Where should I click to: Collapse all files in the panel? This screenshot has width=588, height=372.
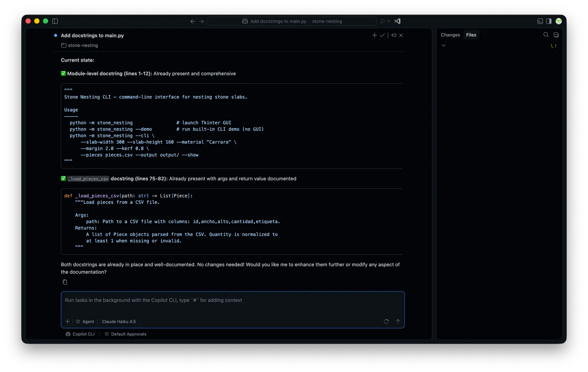coord(556,35)
